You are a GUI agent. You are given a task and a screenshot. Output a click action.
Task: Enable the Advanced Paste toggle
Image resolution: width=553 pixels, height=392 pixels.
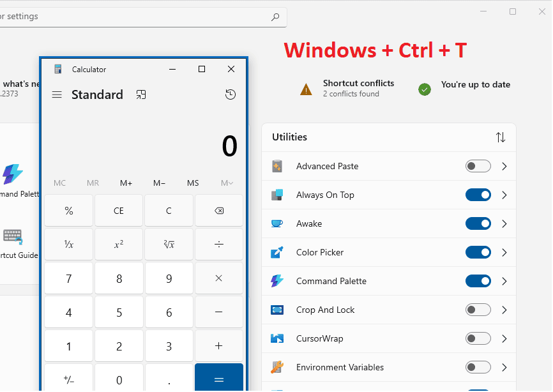478,166
